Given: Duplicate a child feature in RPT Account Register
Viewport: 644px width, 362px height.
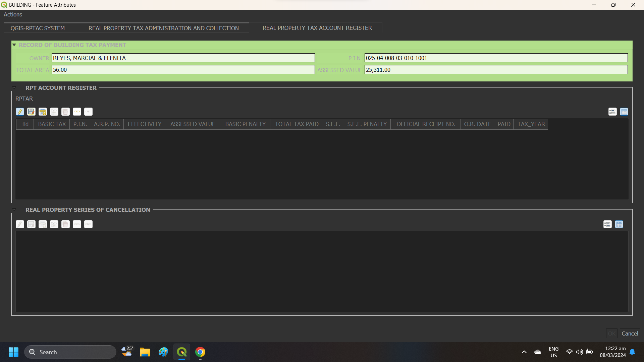Looking at the screenshot, I should pyautogui.click(x=54, y=112).
